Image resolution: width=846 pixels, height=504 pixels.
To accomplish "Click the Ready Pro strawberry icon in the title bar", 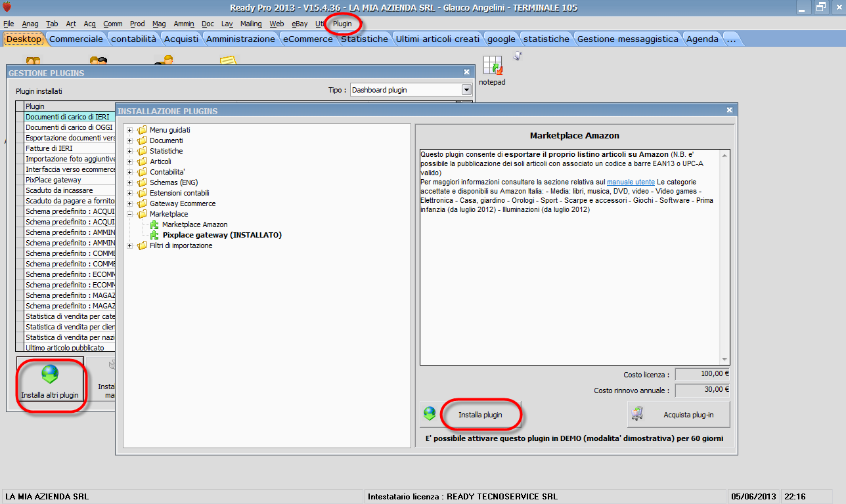I will pyautogui.click(x=7, y=7).
